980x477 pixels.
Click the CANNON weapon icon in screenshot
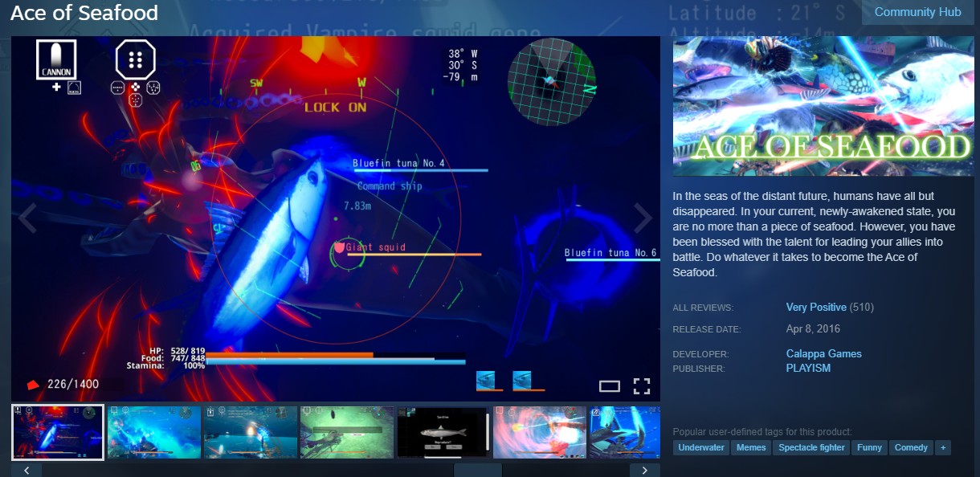(x=56, y=60)
